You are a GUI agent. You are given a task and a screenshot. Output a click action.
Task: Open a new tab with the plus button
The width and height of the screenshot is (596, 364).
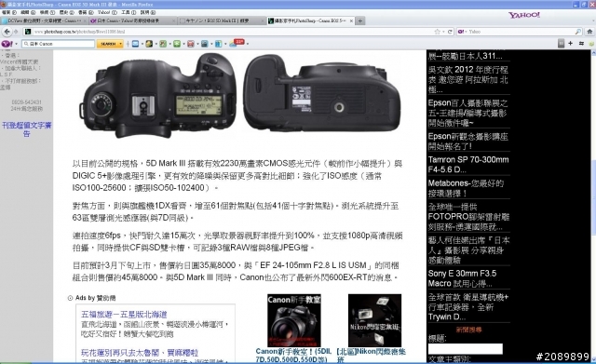point(360,20)
